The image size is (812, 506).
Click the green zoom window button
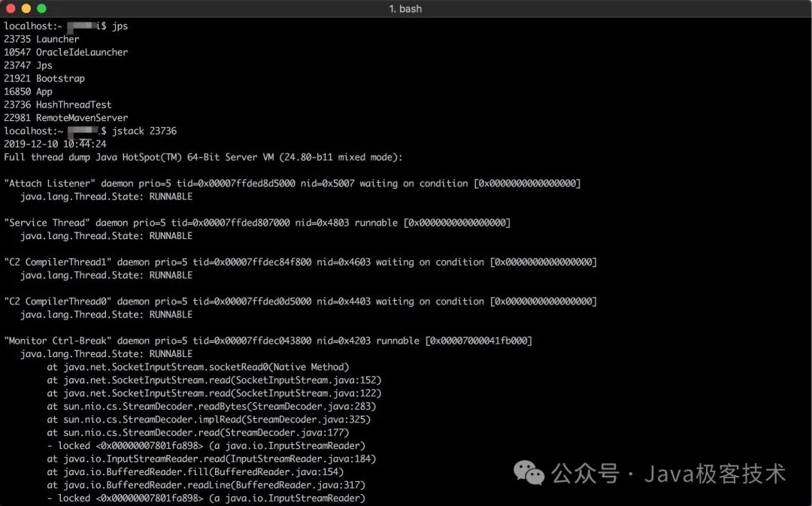coord(41,8)
